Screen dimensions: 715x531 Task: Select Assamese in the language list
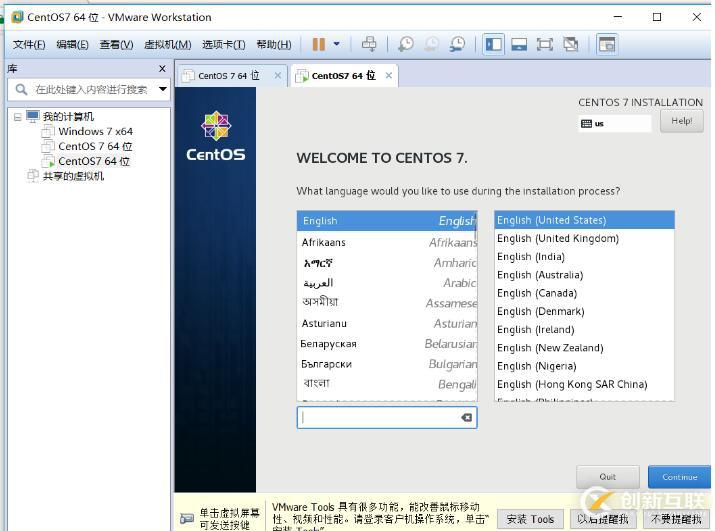(x=387, y=303)
